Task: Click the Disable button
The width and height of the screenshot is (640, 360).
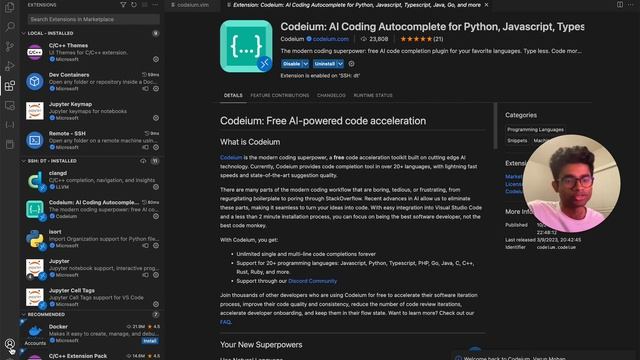Action: point(291,64)
